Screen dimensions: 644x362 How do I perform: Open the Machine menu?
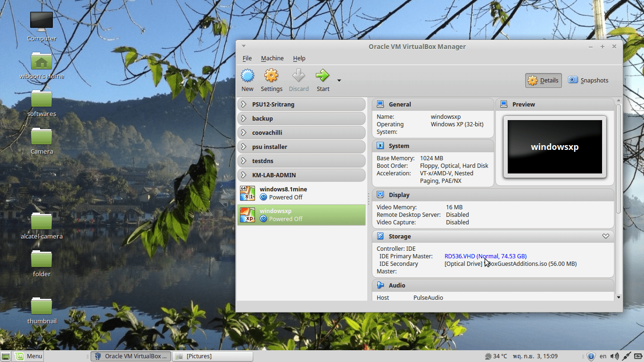(272, 58)
